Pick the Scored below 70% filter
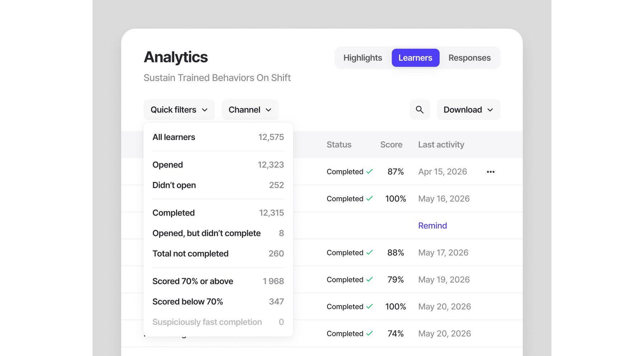The width and height of the screenshot is (644, 356). (x=218, y=302)
